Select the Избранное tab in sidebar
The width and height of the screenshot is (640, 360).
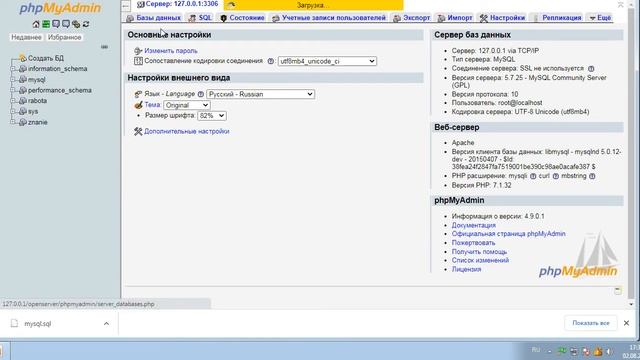click(x=64, y=37)
